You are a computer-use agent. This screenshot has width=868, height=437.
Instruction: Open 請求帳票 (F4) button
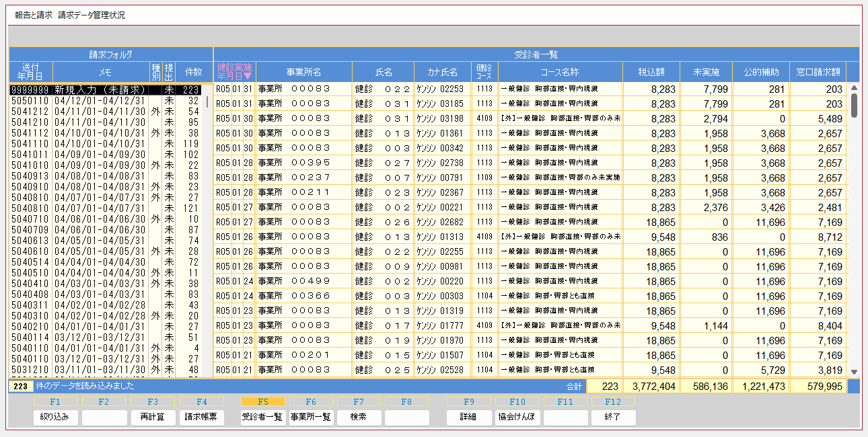coord(202,417)
